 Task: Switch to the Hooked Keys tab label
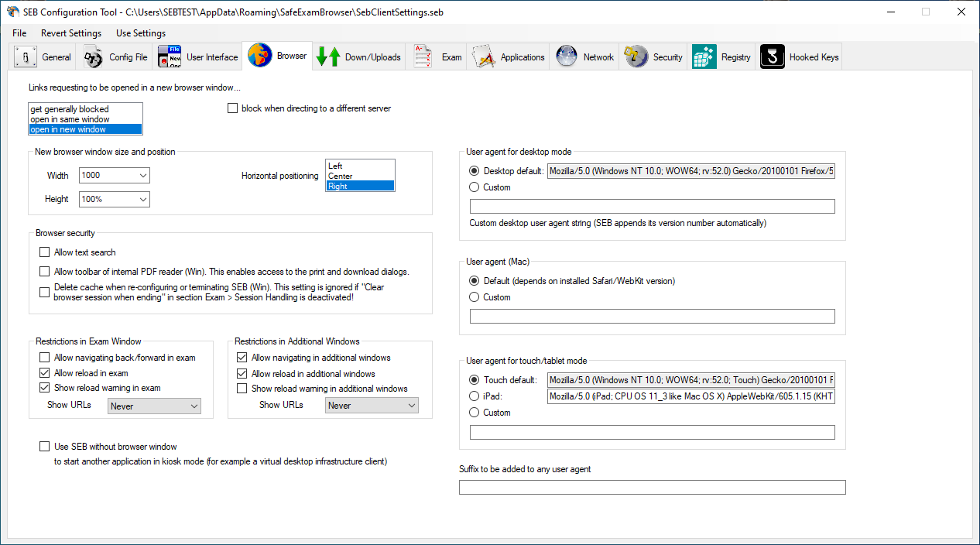pyautogui.click(x=814, y=57)
